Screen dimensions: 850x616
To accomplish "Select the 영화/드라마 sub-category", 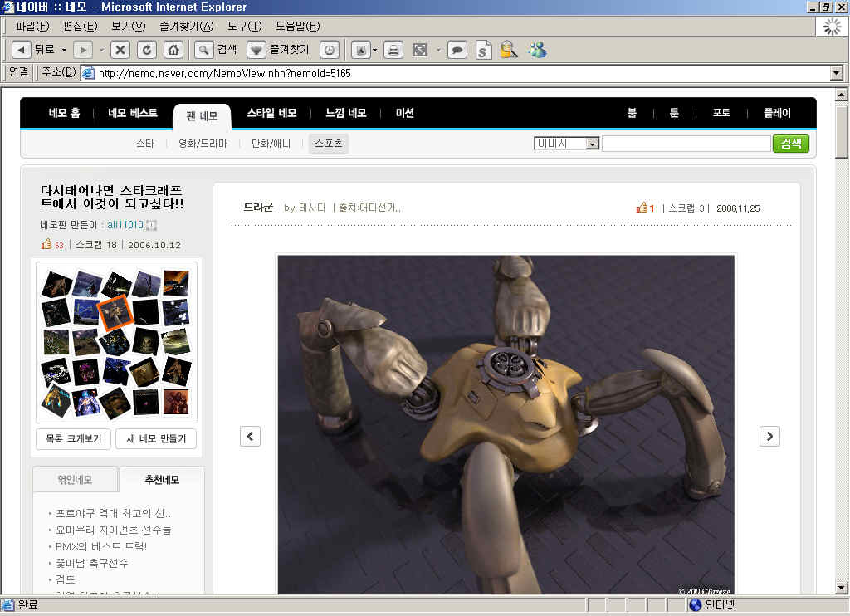I will click(x=203, y=143).
